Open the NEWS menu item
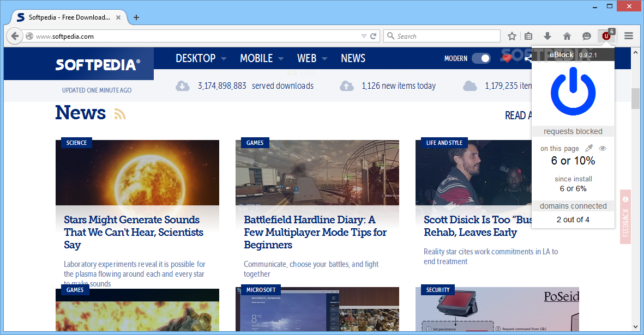This screenshot has width=644, height=335. (353, 58)
